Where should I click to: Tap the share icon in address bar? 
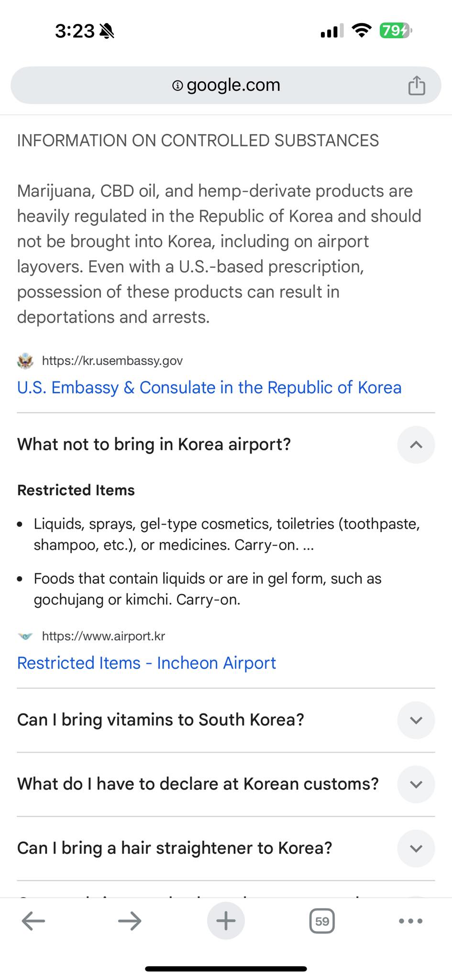point(417,86)
